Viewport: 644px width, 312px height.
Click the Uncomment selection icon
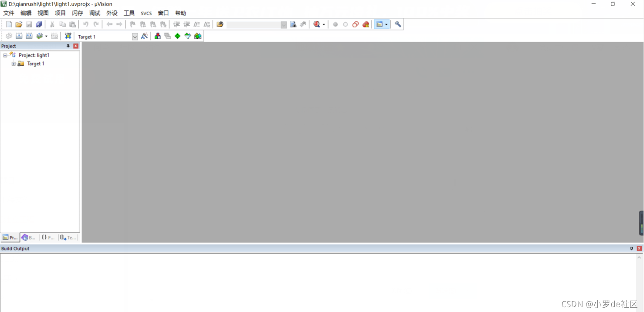click(207, 24)
